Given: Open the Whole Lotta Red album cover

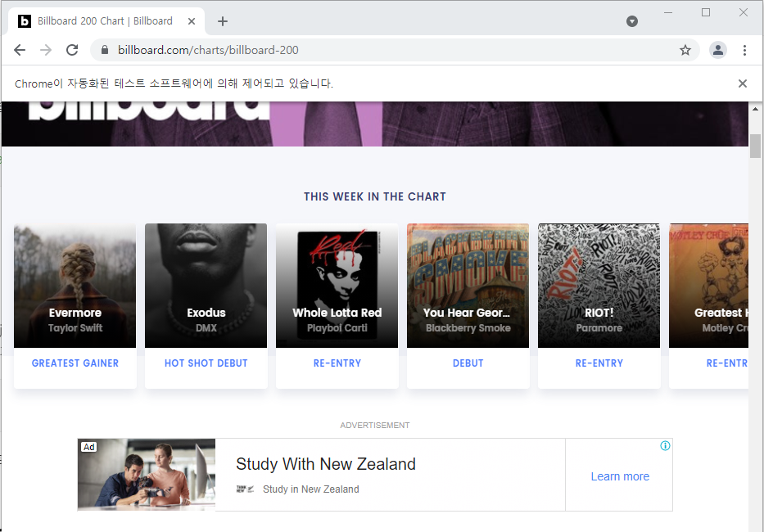Looking at the screenshot, I should tap(337, 286).
